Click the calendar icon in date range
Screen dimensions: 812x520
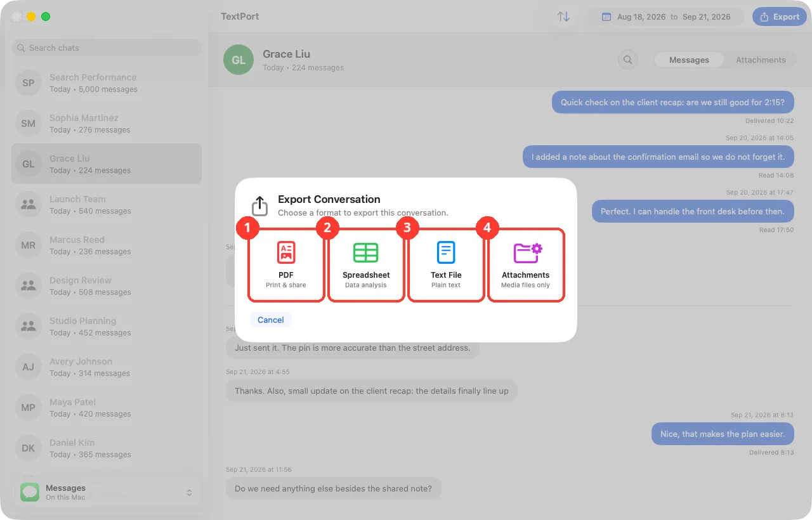click(x=606, y=16)
